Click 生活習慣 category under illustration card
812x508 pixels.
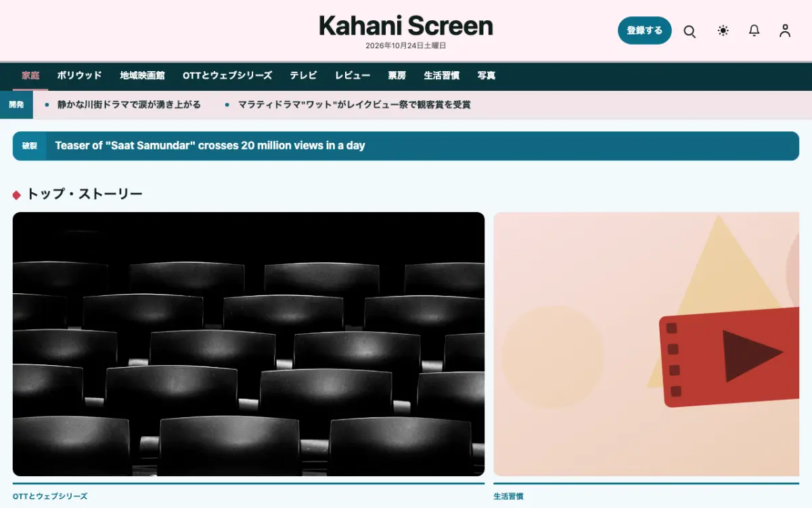508,496
